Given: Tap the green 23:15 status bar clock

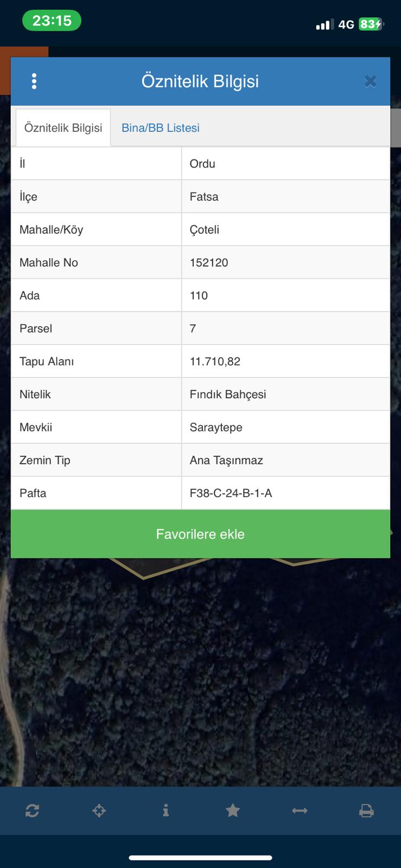Looking at the screenshot, I should pyautogui.click(x=52, y=21).
